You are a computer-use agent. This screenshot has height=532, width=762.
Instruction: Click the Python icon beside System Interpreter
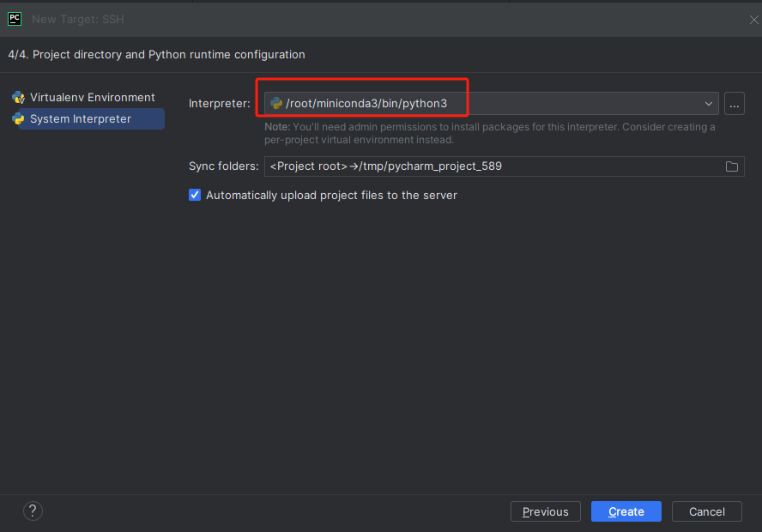tap(18, 119)
